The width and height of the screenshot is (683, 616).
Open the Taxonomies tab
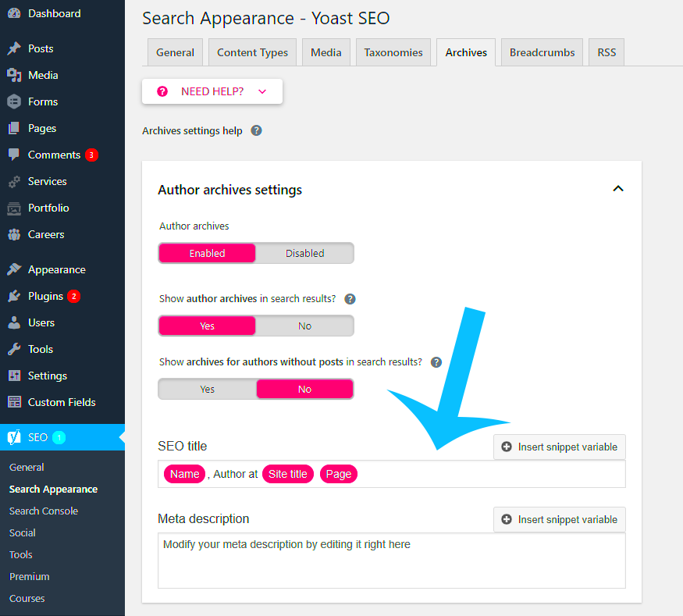[x=393, y=52]
